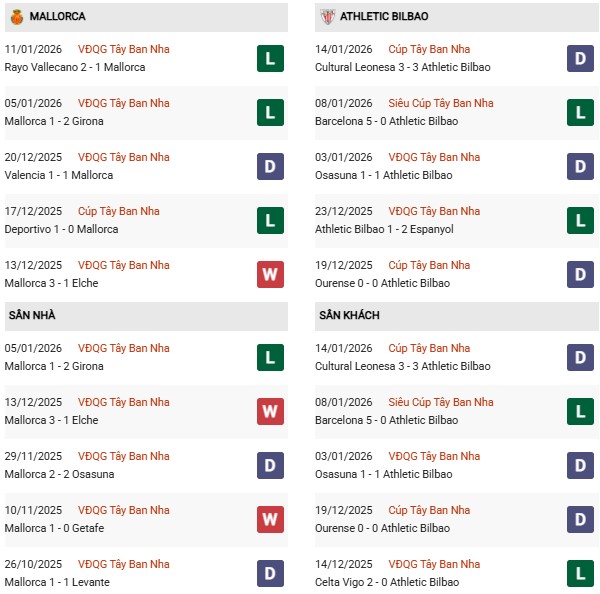Open the ATHLETIC BILBAO section header
The height and width of the screenshot is (594, 600).
[x=384, y=17]
